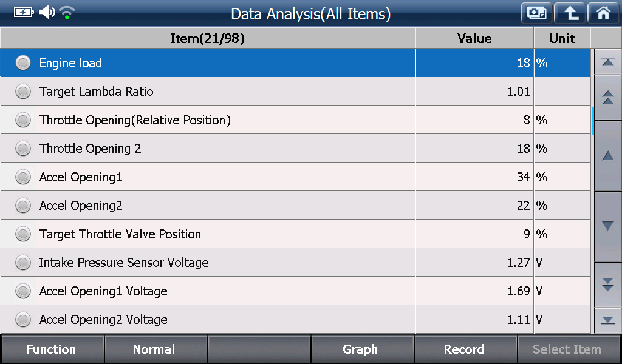Tap the screenshot capture icon in the header
The width and height of the screenshot is (622, 364).
(536, 13)
